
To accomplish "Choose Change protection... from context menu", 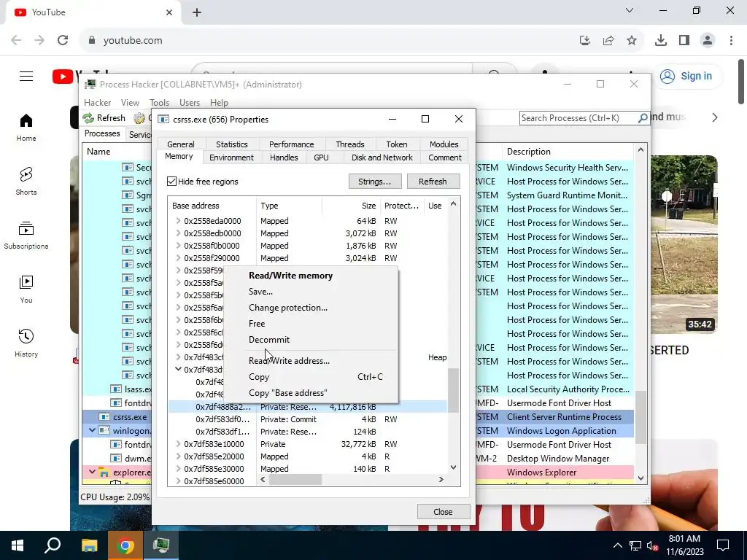I will coord(311,308).
